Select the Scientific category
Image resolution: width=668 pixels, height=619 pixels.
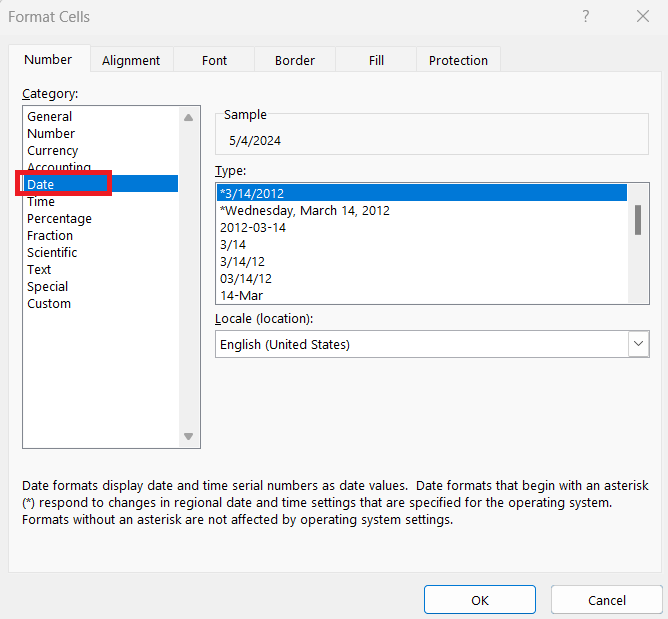(x=101, y=253)
